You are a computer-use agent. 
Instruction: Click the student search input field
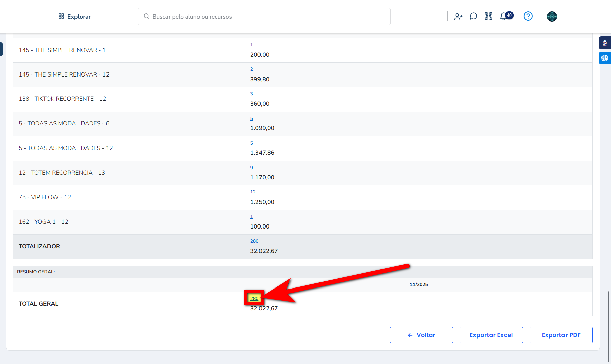click(264, 17)
